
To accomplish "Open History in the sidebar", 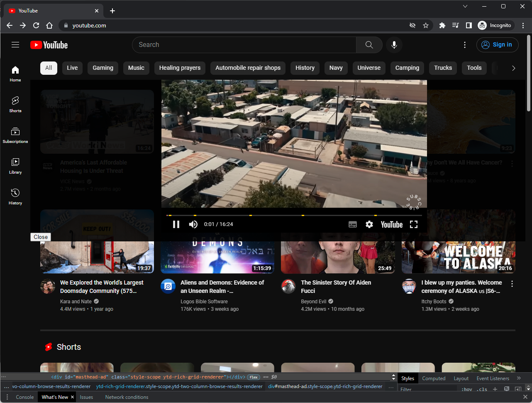I will pos(15,197).
